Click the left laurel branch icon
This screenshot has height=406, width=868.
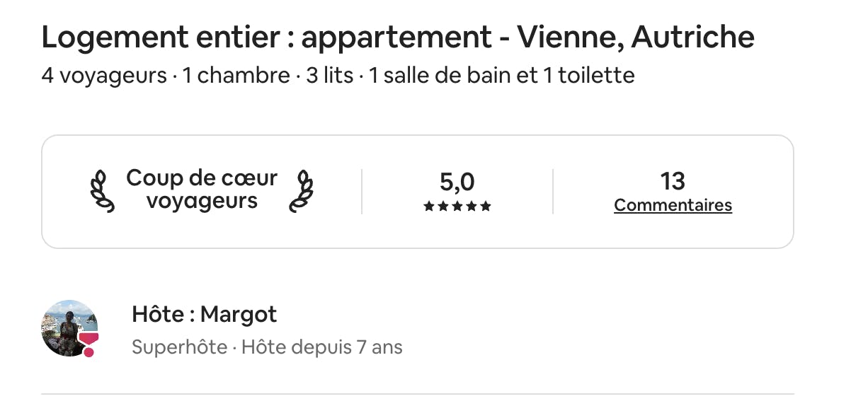(x=102, y=191)
